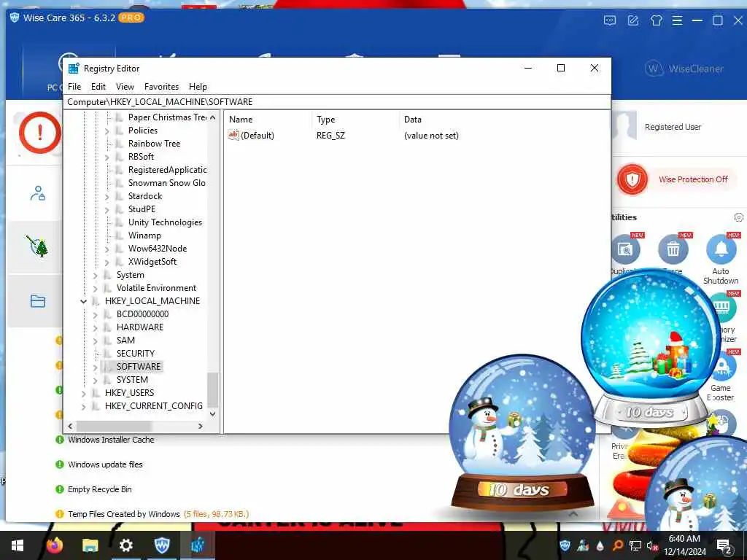This screenshot has height=560, width=747.
Task: Open Wise Care 365 hamburger menu
Action: point(677,20)
